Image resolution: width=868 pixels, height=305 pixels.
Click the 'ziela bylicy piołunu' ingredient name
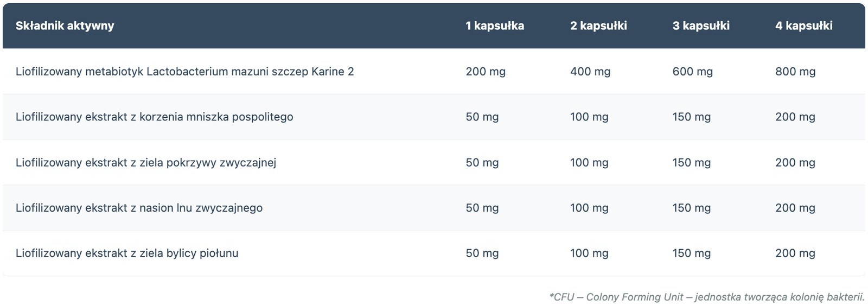point(126,253)
